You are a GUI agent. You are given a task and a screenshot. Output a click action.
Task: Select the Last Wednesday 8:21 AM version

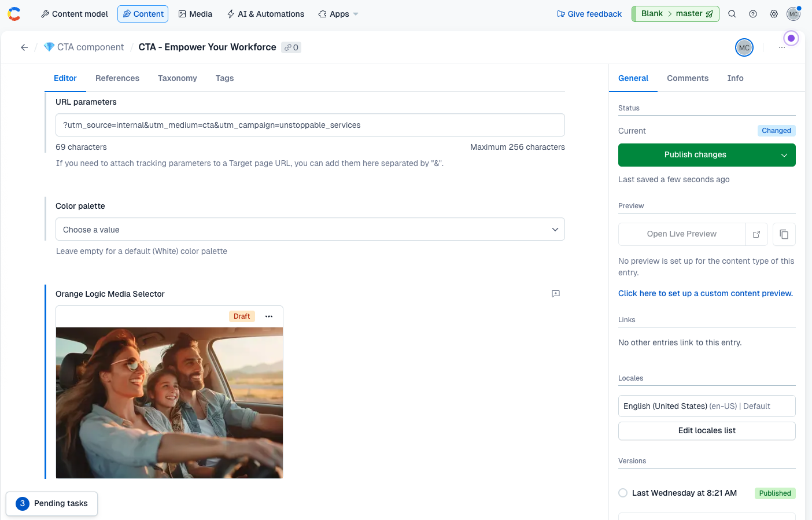623,493
